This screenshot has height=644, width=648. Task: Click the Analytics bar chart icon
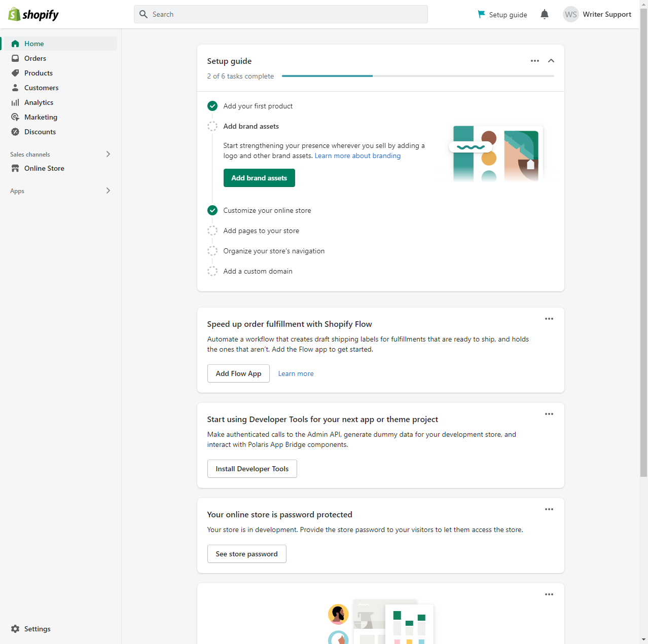coord(15,102)
